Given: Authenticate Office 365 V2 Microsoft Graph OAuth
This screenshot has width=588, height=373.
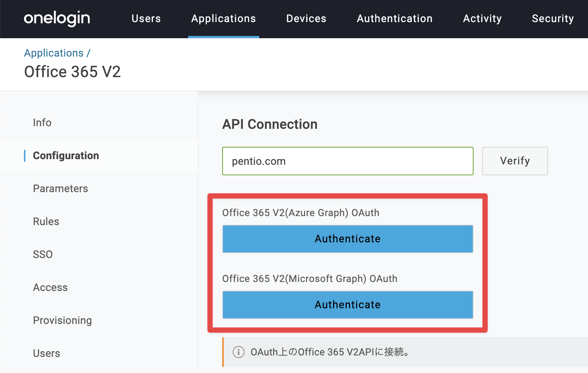Looking at the screenshot, I should [x=348, y=305].
